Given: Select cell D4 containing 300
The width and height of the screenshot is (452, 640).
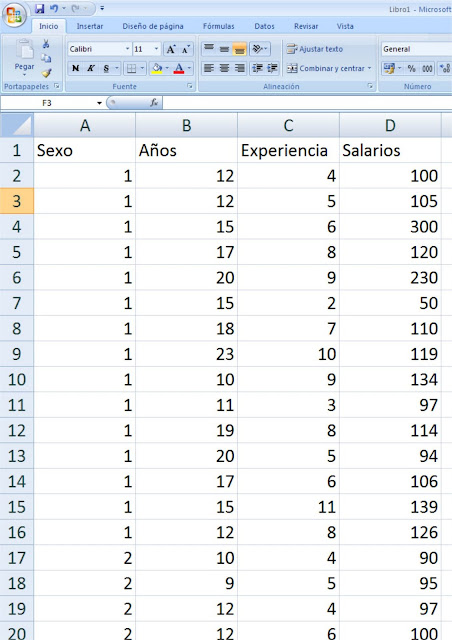Looking at the screenshot, I should (x=390, y=227).
